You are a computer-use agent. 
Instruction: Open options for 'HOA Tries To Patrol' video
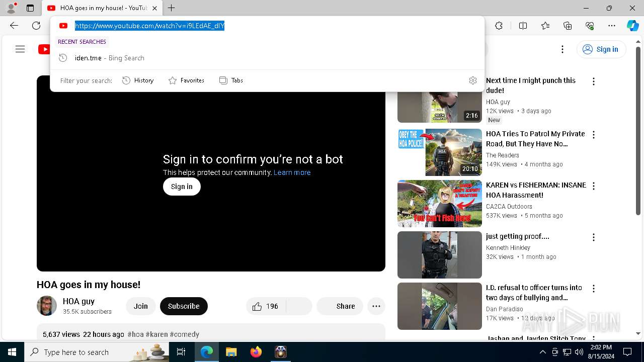pos(594,135)
